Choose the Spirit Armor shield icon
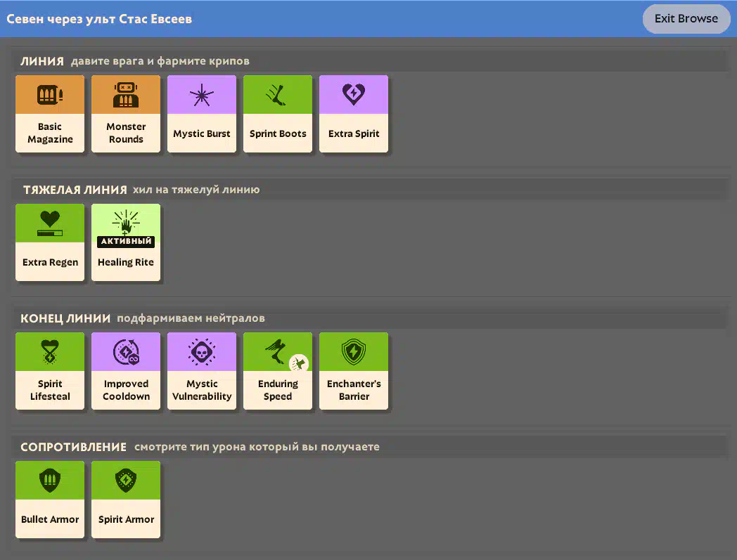737x560 pixels. (x=126, y=480)
